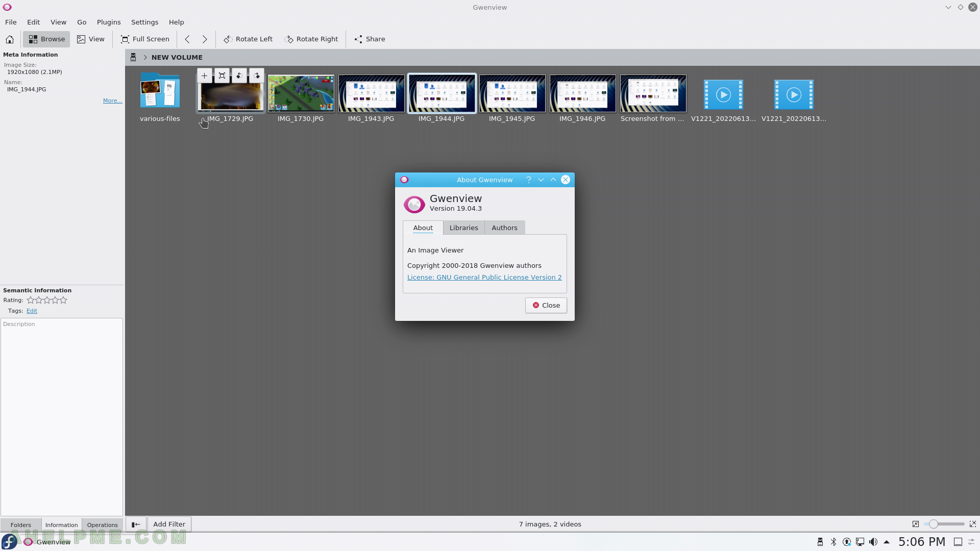Select the IMG_1943.JPG thumbnail
Image resolution: width=980 pixels, height=551 pixels.
(x=371, y=94)
